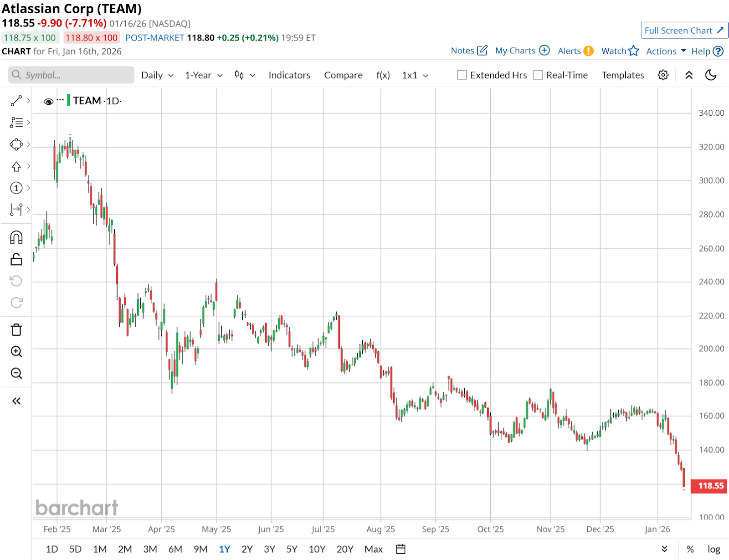Enable the Real-Time checkbox
Image resolution: width=729 pixels, height=560 pixels.
[x=538, y=75]
